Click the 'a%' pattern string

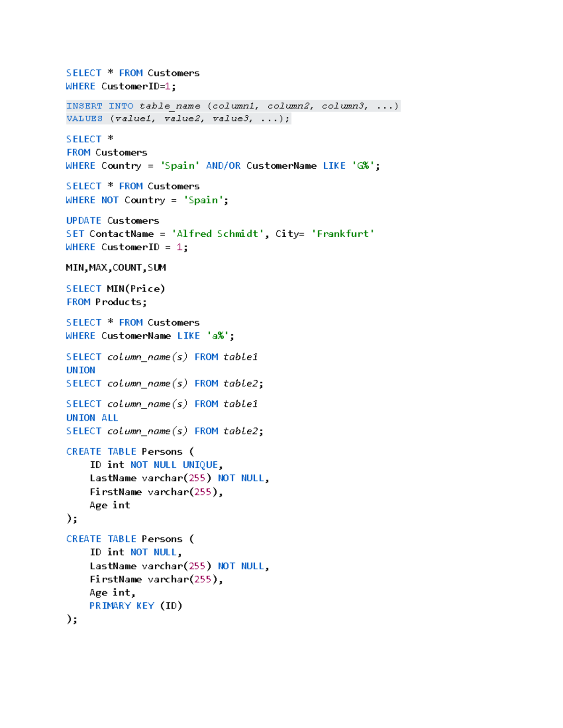tap(218, 336)
